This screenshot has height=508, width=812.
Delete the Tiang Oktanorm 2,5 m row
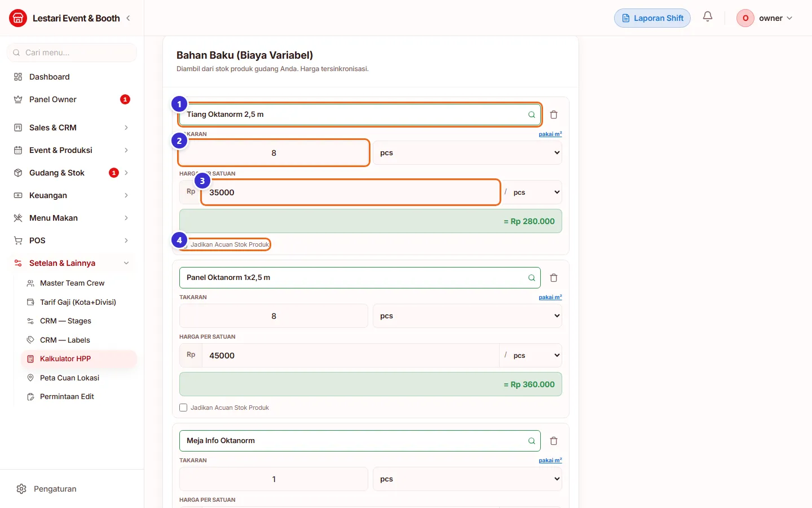click(x=554, y=115)
